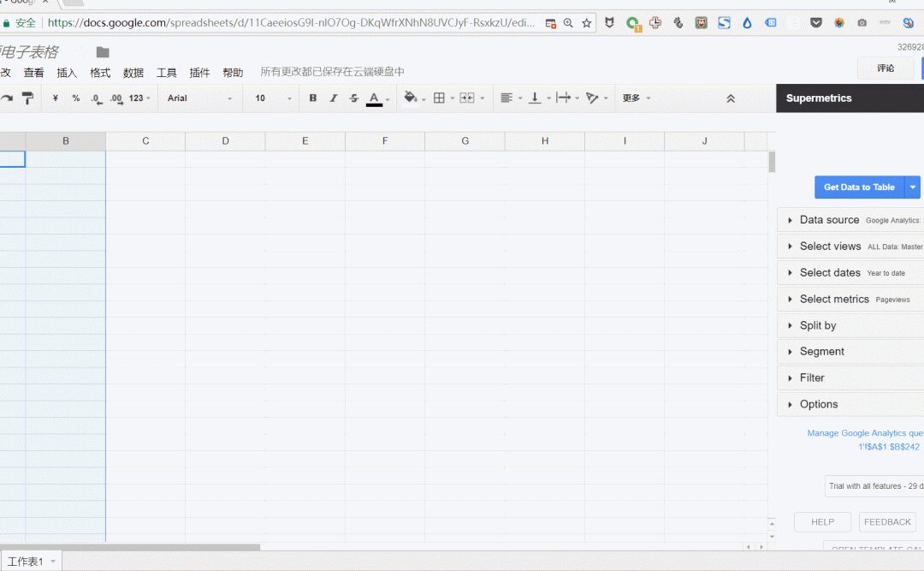This screenshot has width=924, height=571.
Task: Bookmark this page with star icon
Action: [x=586, y=23]
